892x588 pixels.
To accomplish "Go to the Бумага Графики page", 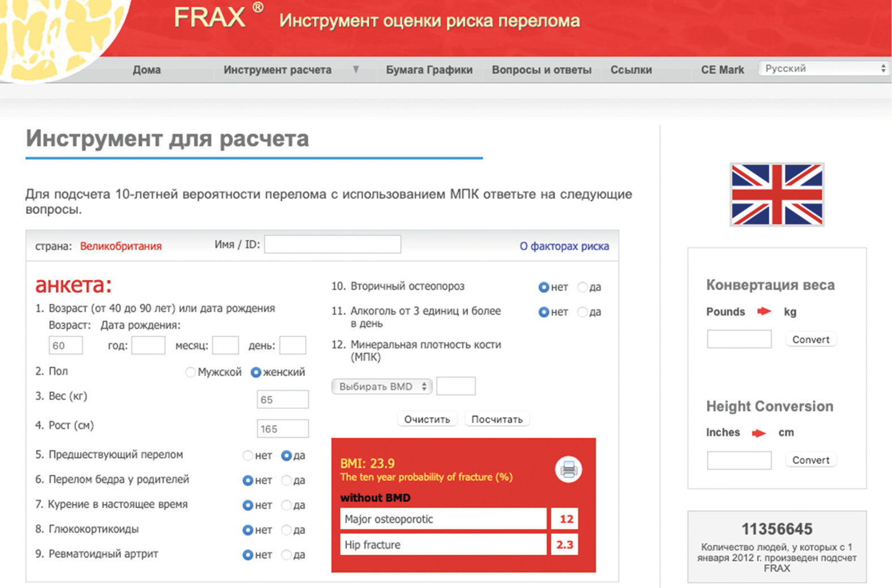I will pos(429,70).
